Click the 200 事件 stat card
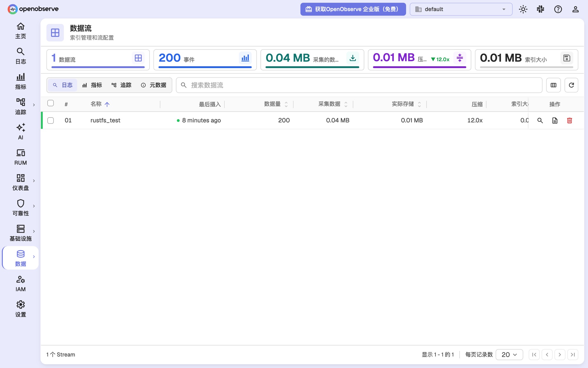The image size is (588, 368). click(x=205, y=60)
